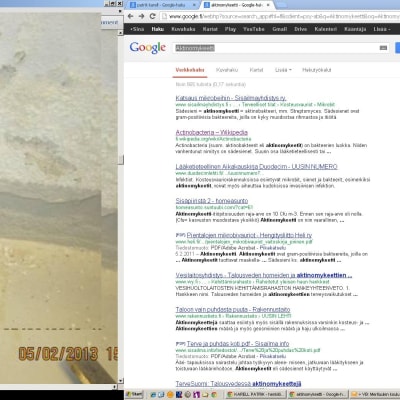The width and height of the screenshot is (400, 400).
Task: Expand the Lisää dropdown in black bar
Action: point(382,29)
